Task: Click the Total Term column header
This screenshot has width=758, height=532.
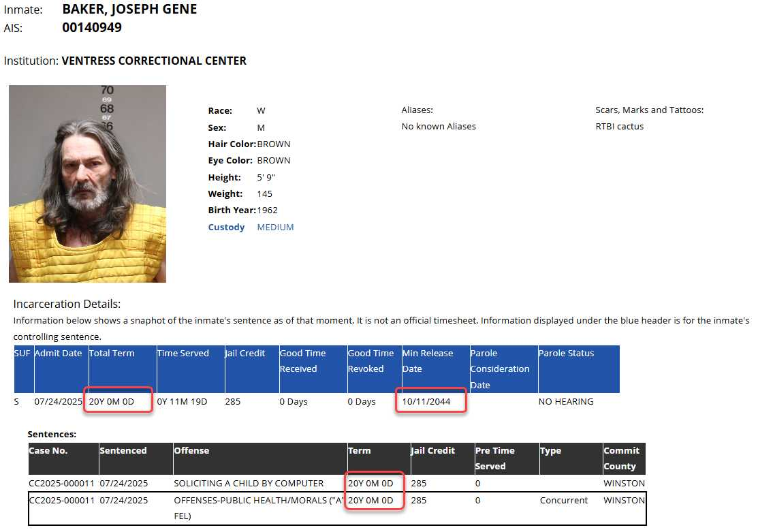Action: [x=112, y=353]
